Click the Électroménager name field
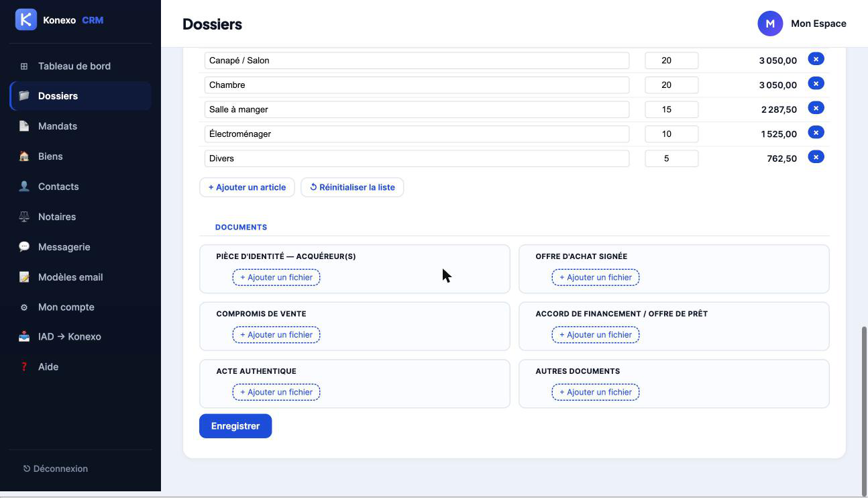Viewport: 868px width, 498px height. (417, 134)
